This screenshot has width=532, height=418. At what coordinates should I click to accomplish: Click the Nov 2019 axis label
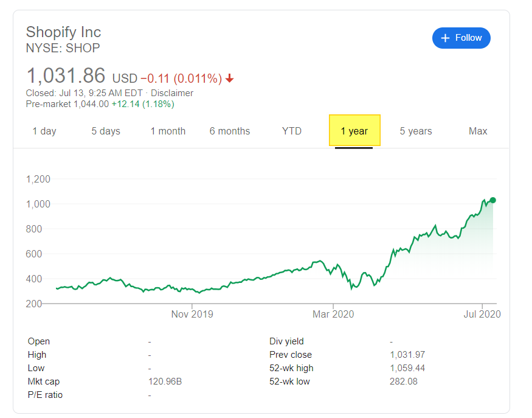[192, 314]
